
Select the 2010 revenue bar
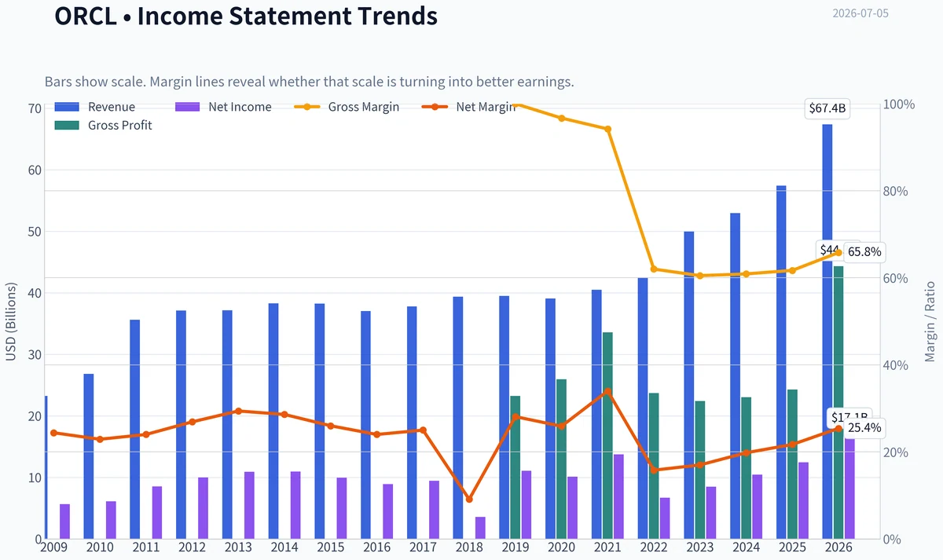tap(89, 456)
